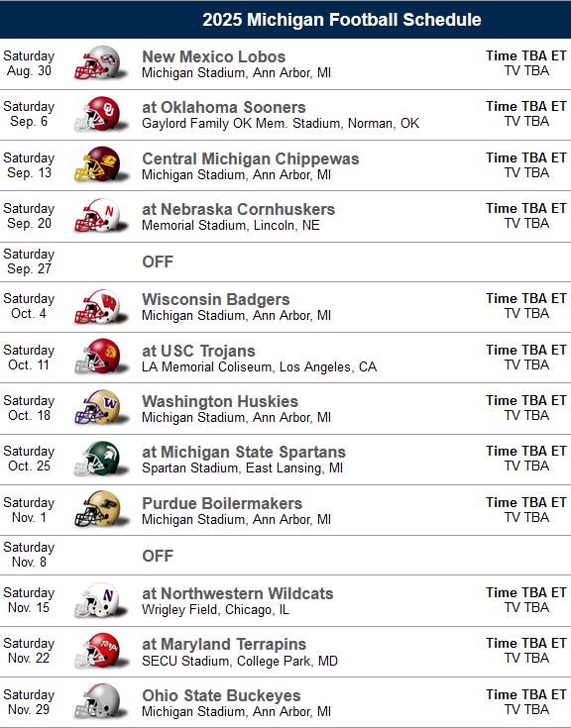Viewport: 571px width, 728px height.
Task: Click the USC Trojans helmet icon
Action: point(101,357)
